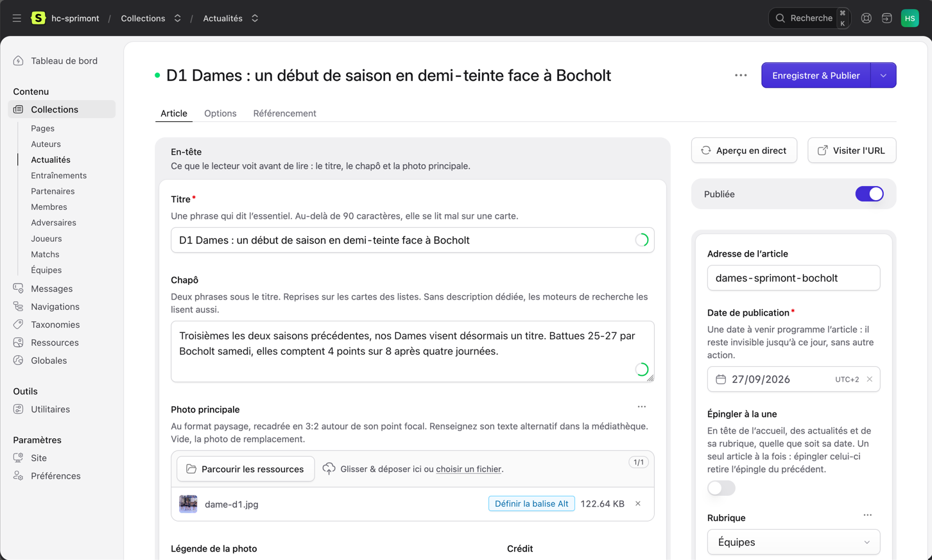932x560 pixels.
Task: Open Équipes in the sidebar
Action: [46, 270]
